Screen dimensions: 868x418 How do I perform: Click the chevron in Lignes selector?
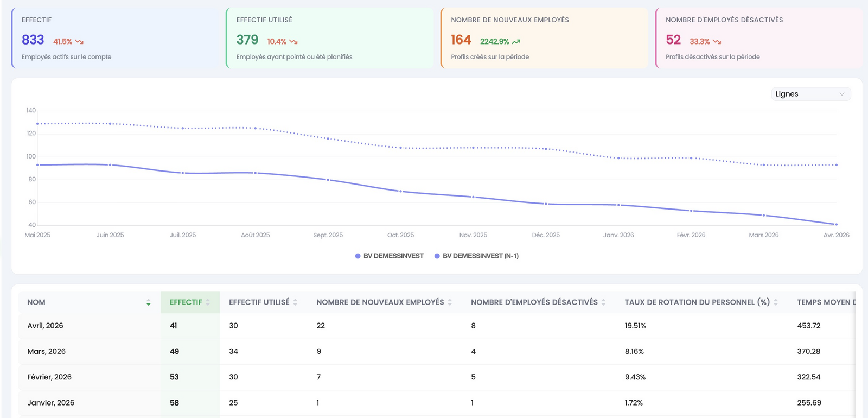tap(842, 94)
